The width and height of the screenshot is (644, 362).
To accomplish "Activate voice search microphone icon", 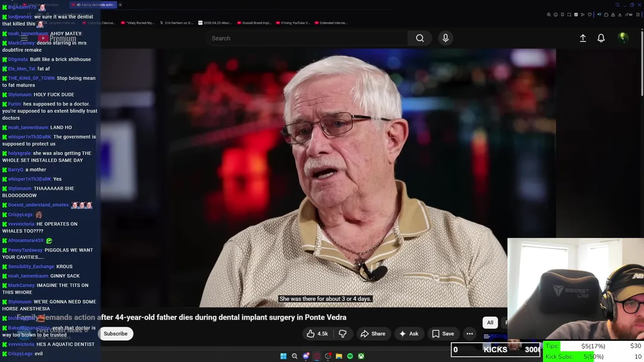I will [445, 38].
